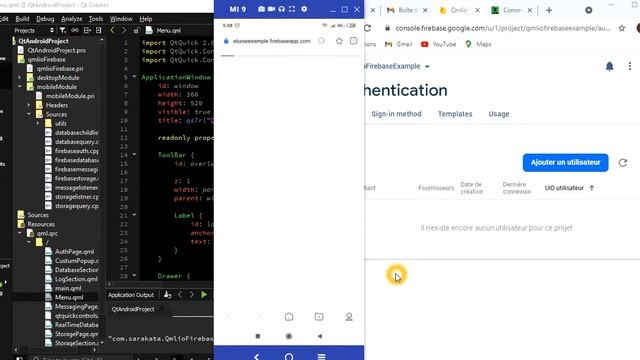This screenshot has width=640, height=360.
Task: Tap Android back triangle button
Action: coord(320,336)
